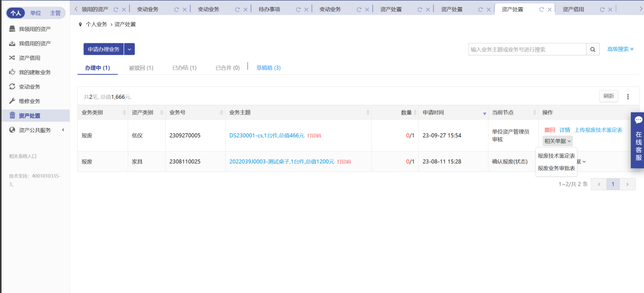
Task: Click the online customer service chat icon
Action: 638,120
